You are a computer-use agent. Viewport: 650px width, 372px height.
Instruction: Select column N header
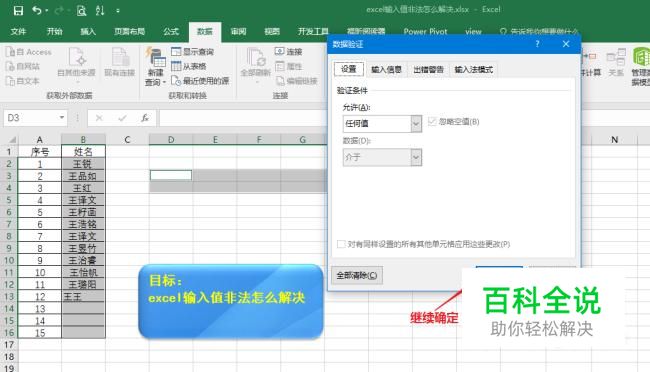(614, 139)
